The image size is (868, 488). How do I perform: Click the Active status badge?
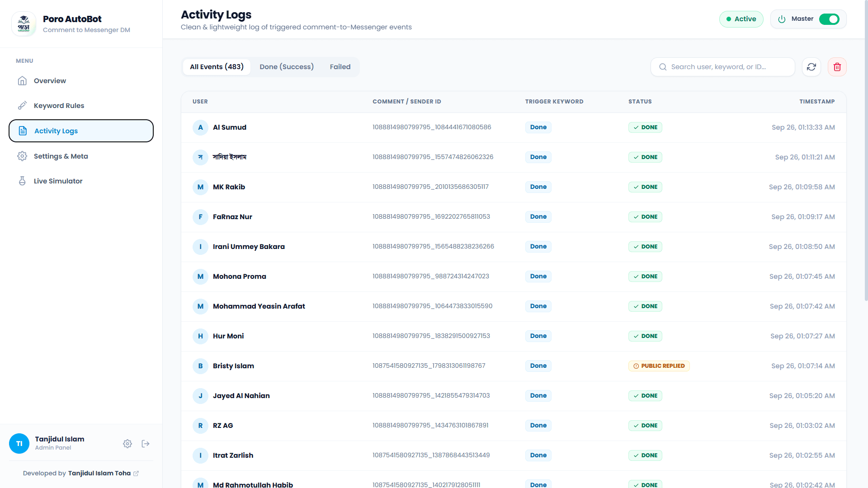tap(741, 19)
